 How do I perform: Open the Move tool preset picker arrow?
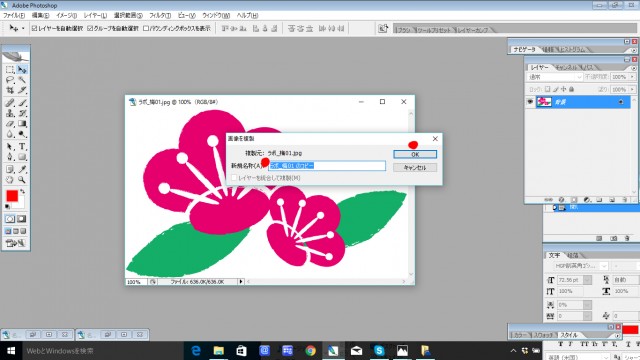[23, 28]
